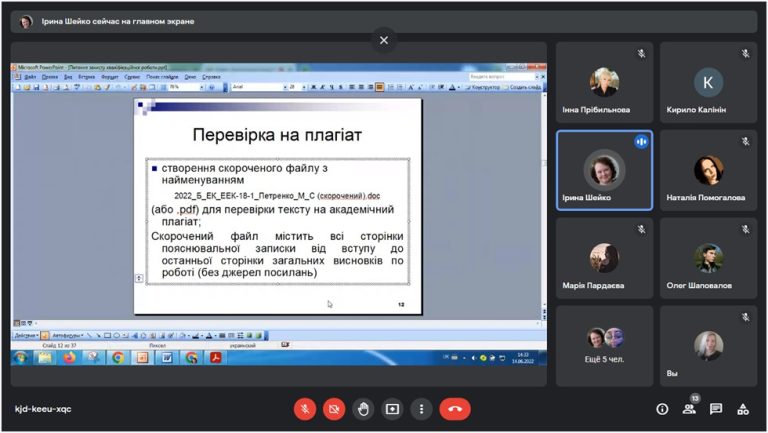Open the activities shapes icon

743,409
